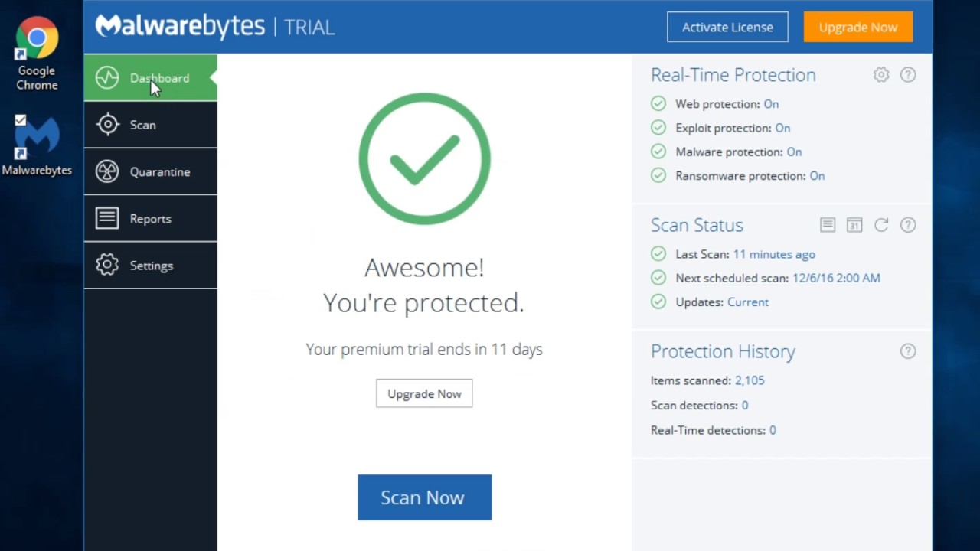The height and width of the screenshot is (551, 980).
Task: Click the Real-Time Protection help icon
Action: [908, 74]
